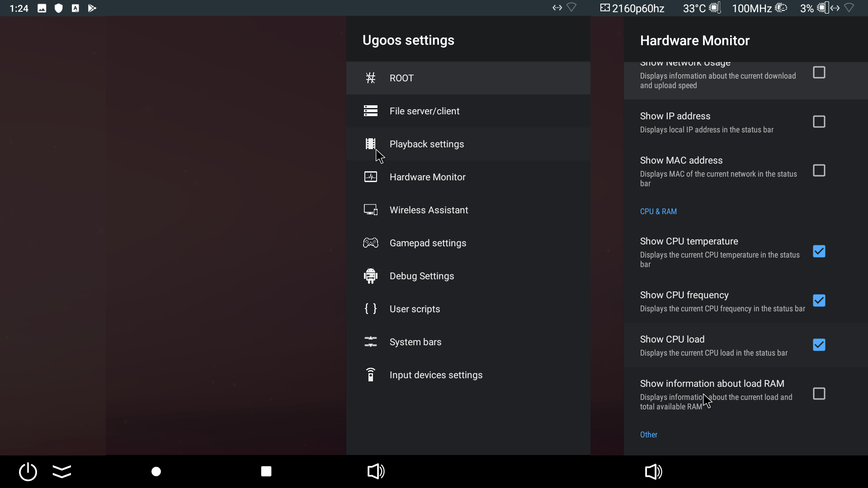Screen dimensions: 868x488
Task: Click the Play Store notification icon
Action: [92, 8]
